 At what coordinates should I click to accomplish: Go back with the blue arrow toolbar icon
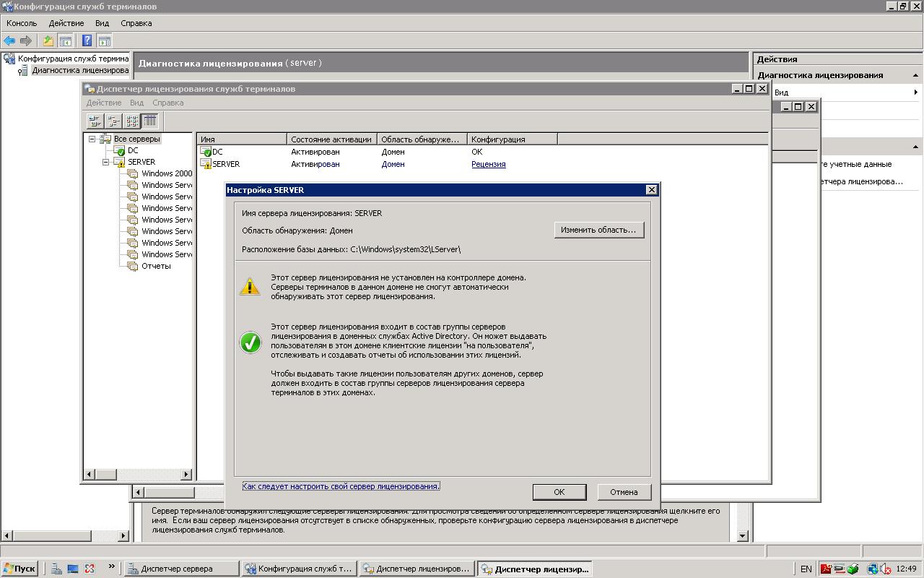9,41
